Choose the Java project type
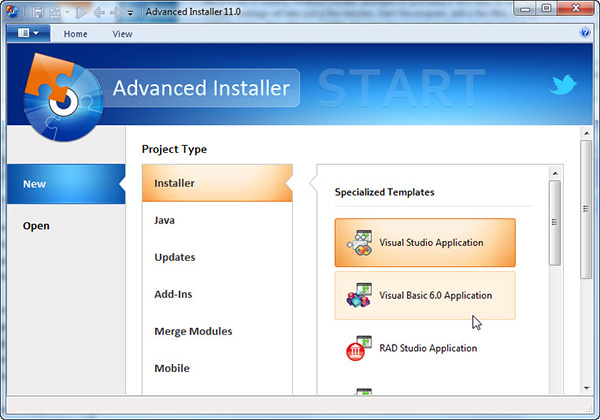Screen dimensions: 600x420 tap(166, 220)
